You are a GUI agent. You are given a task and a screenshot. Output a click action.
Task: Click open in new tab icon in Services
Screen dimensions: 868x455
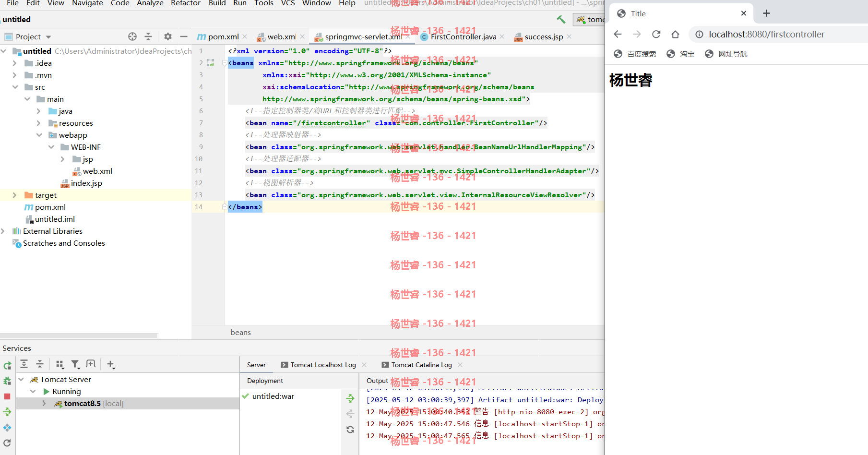pos(91,364)
